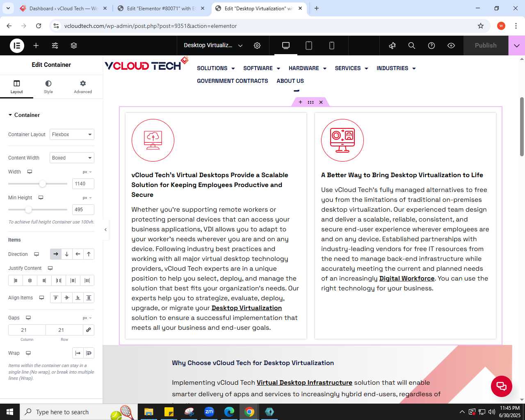The width and height of the screenshot is (525, 420).
Task: Switch to the Layout tab
Action: [17, 87]
